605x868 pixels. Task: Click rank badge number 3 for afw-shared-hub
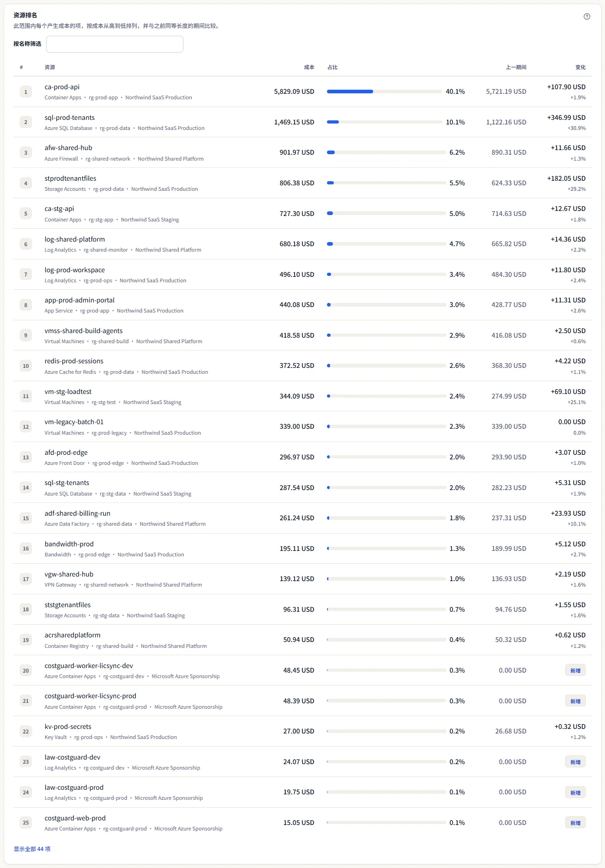(x=26, y=153)
